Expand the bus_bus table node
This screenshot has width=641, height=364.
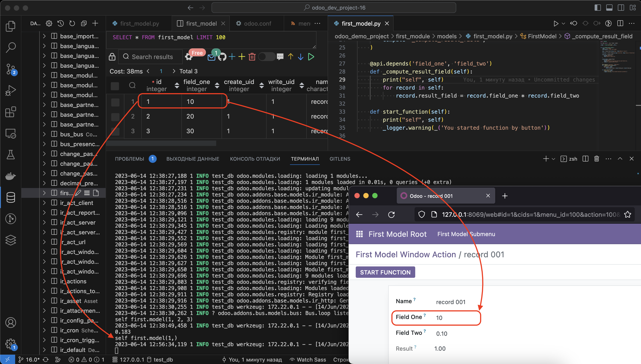tap(44, 134)
